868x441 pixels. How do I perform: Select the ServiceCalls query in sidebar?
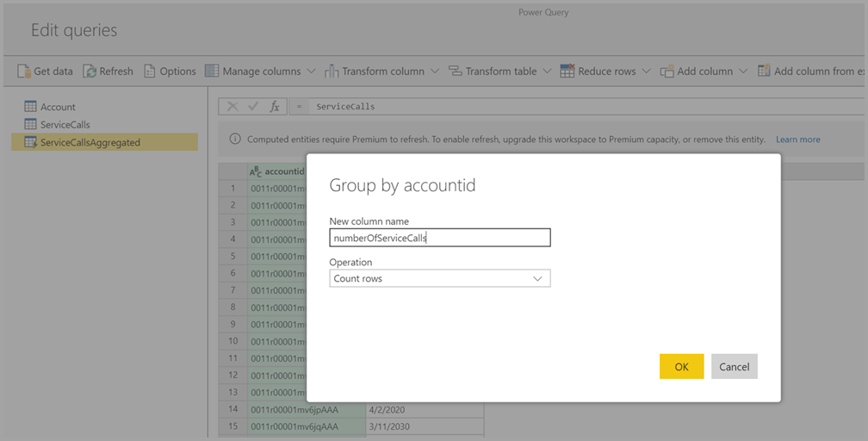pos(65,125)
